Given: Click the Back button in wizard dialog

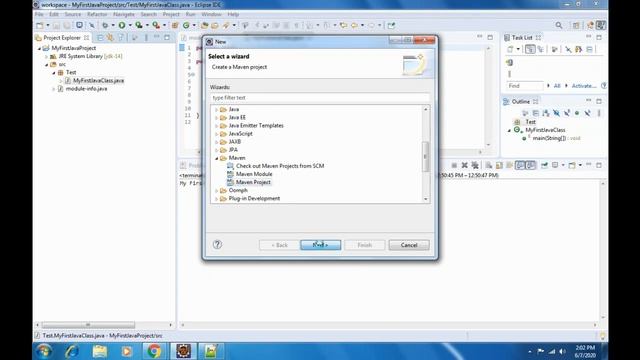Looking at the screenshot, I should pos(279,245).
